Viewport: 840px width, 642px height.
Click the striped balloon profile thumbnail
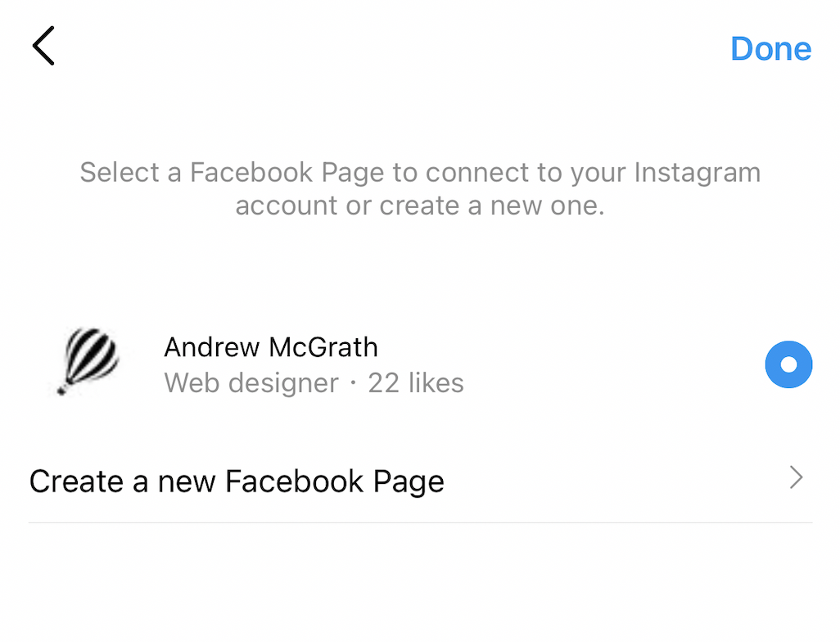coord(88,360)
